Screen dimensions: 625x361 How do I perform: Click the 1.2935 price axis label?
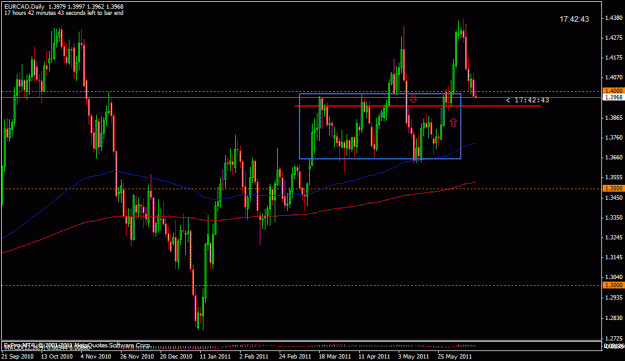[x=614, y=298]
